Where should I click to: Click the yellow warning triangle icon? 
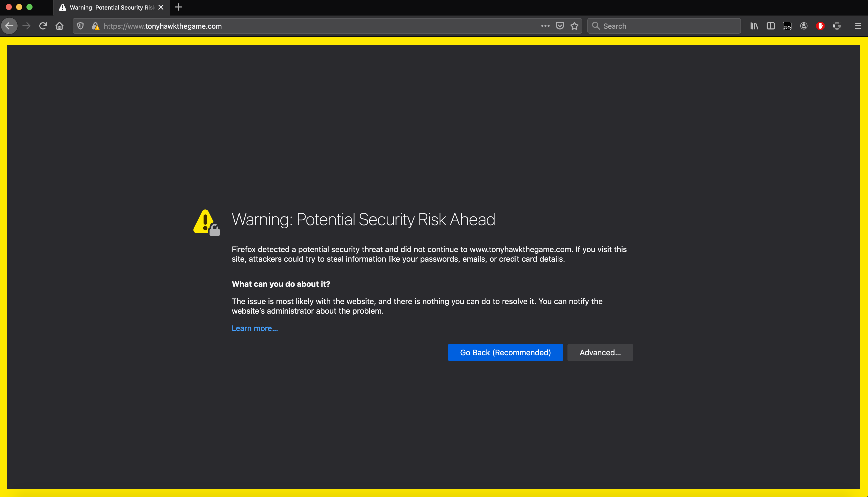click(x=206, y=222)
